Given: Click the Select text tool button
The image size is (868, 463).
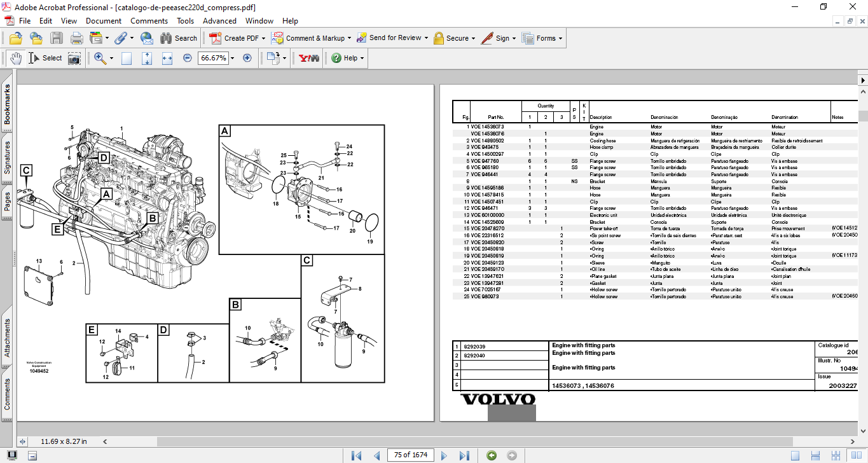Looking at the screenshot, I should click(x=45, y=58).
